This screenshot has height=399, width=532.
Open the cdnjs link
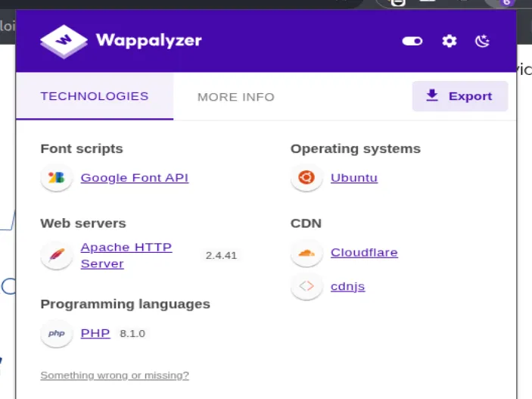[x=347, y=287]
